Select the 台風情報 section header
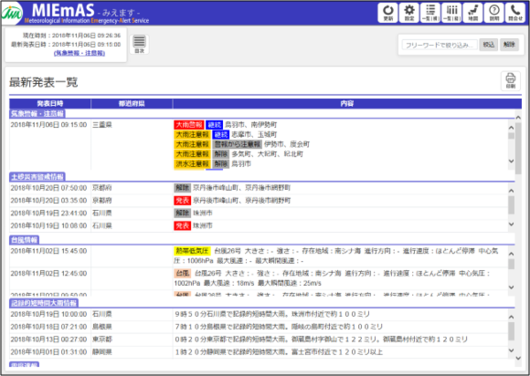This screenshot has width=530, height=376. [24, 240]
